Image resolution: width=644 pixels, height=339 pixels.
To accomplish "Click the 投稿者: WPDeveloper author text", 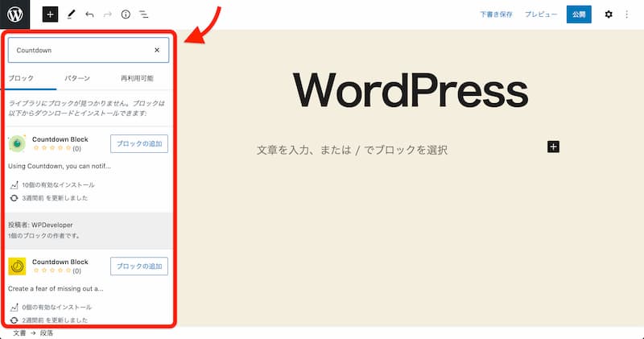I will click(40, 225).
